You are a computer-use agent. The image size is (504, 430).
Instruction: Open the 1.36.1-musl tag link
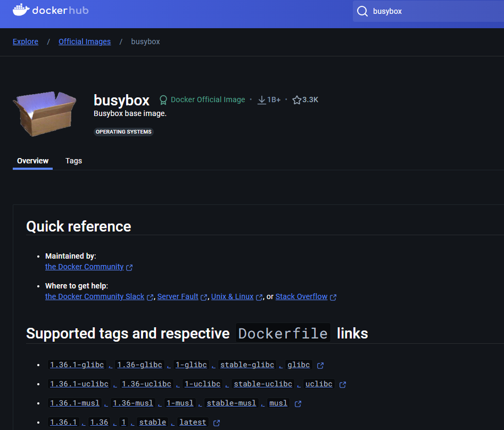pos(75,403)
